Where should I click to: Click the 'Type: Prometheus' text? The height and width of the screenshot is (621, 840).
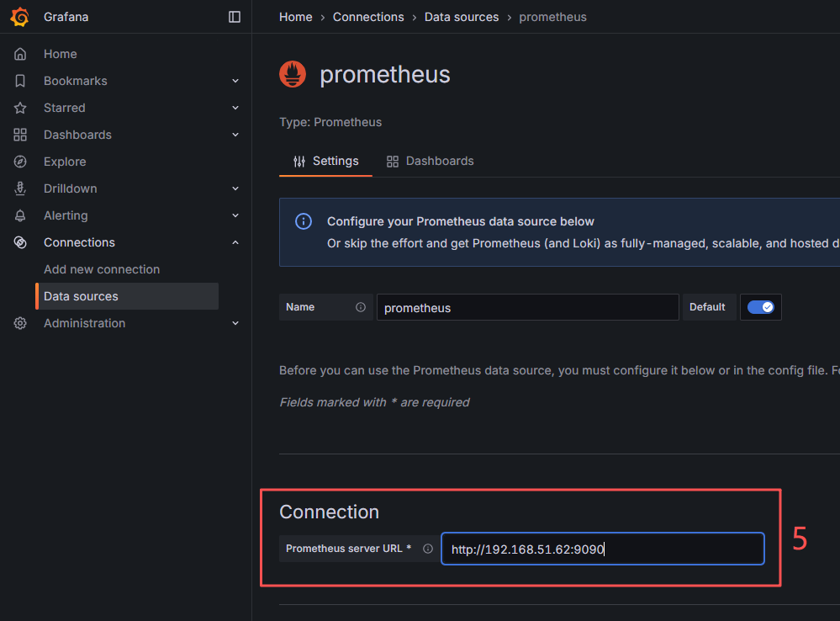click(330, 122)
